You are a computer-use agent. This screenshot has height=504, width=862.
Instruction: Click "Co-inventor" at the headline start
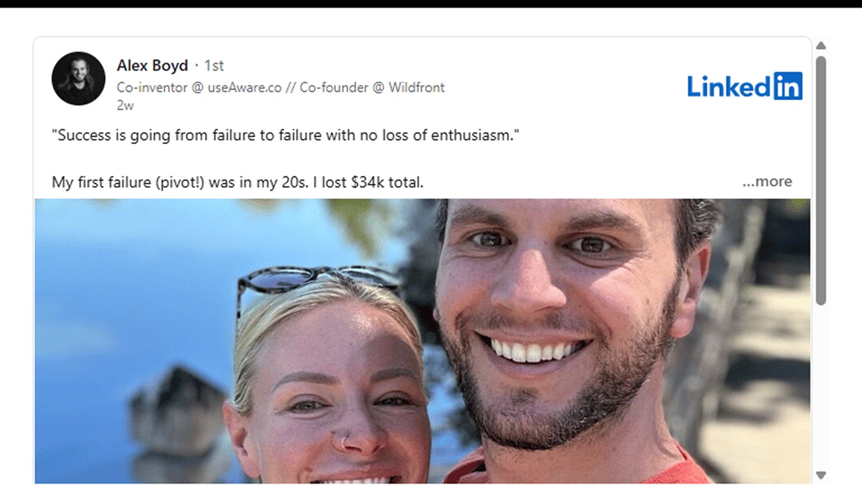coord(152,88)
